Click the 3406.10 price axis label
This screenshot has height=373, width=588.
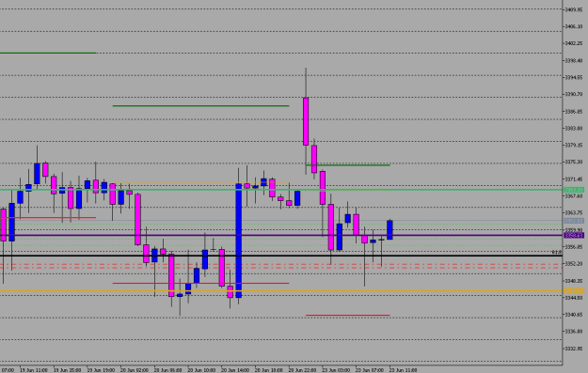574,26
